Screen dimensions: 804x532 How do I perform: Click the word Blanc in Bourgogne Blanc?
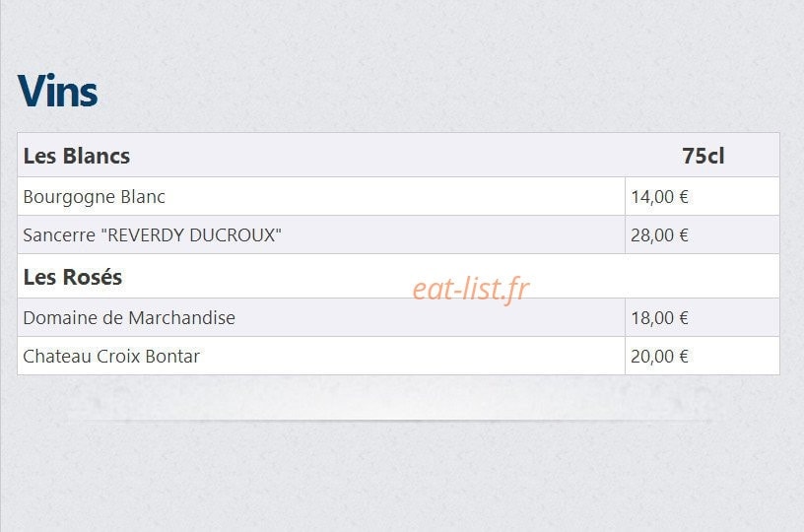click(143, 197)
